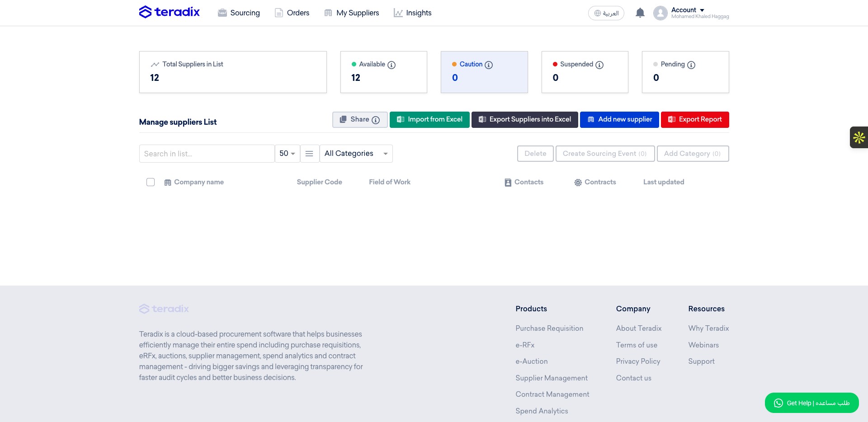The width and height of the screenshot is (868, 422).
Task: Filter by Suspended suppliers card
Action: [x=585, y=72]
